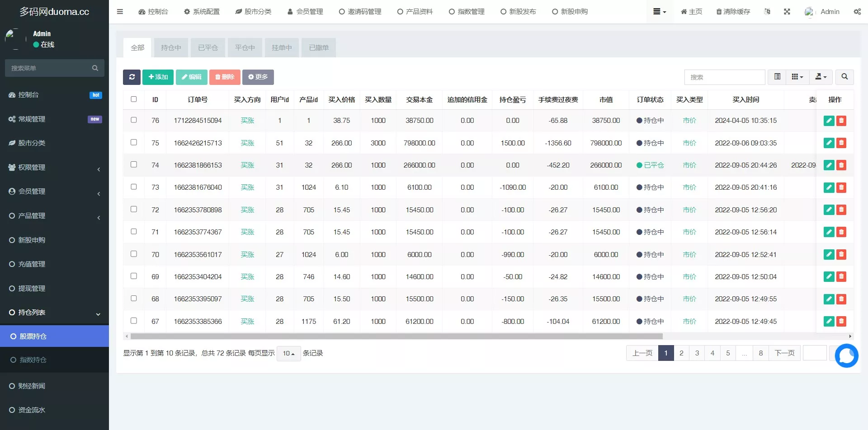The width and height of the screenshot is (868, 430).
Task: Click the toggle table view icon
Action: tap(777, 77)
